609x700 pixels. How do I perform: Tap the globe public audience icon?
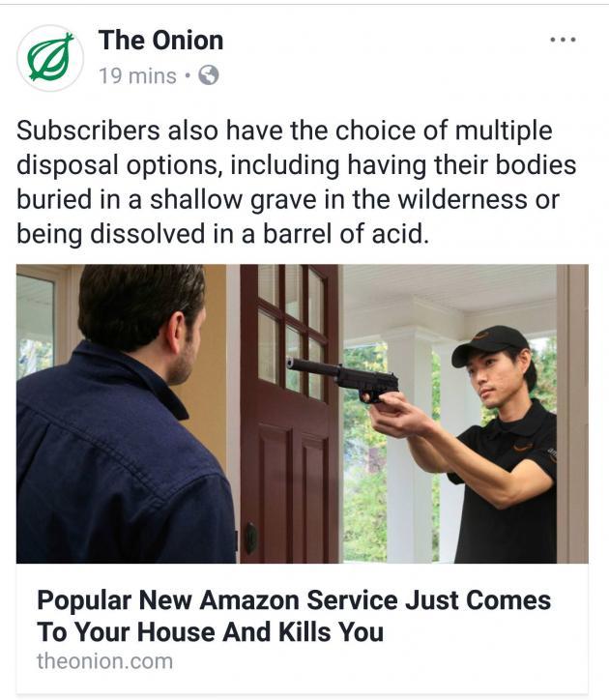click(x=209, y=75)
